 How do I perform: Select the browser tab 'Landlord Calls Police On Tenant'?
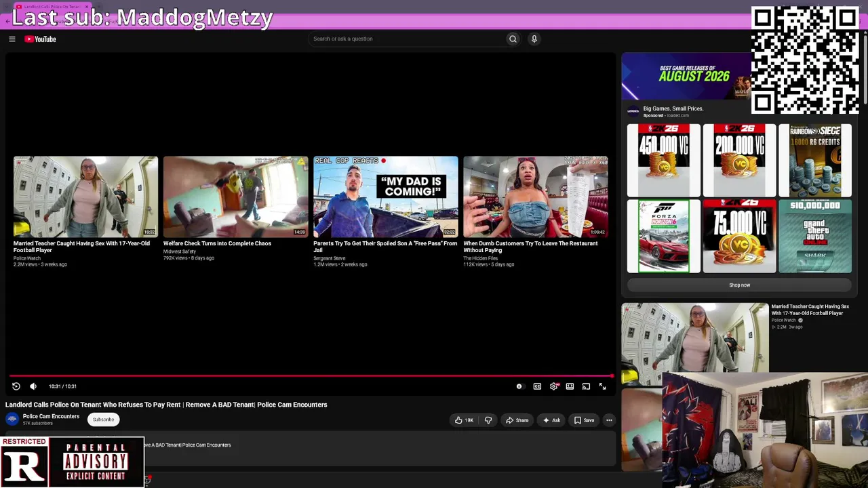coord(53,6)
